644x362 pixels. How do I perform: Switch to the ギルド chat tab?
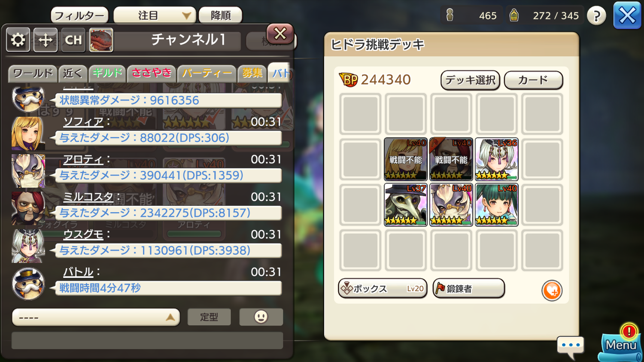pos(107,73)
